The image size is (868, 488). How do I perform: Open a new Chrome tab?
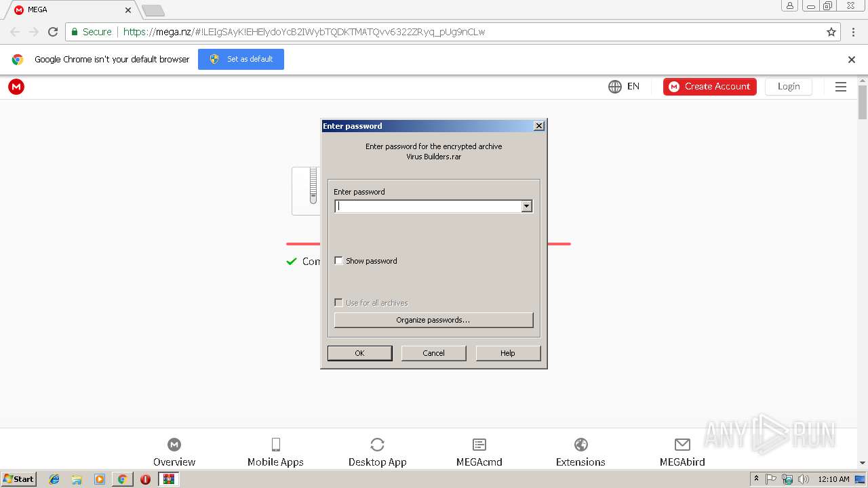[153, 10]
